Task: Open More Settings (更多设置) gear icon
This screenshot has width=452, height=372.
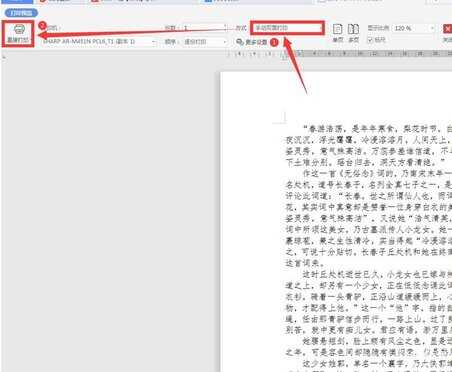Action: [240, 42]
